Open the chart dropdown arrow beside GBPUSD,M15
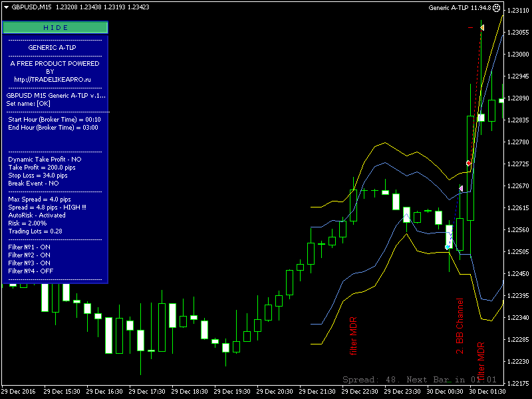This screenshot has width=532, height=399. pyautogui.click(x=6, y=7)
